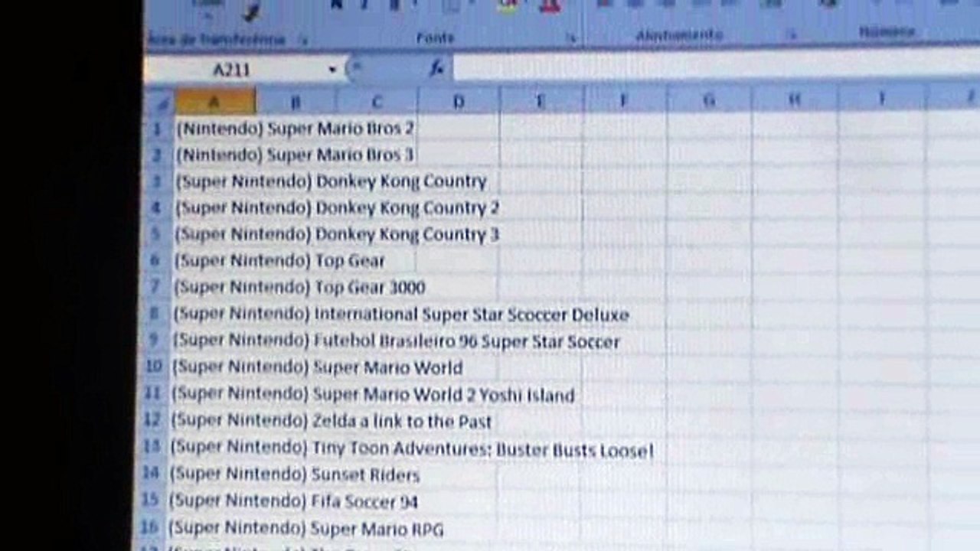The image size is (980, 551).
Task: Select the "(Nintendo) Super Mario Bros 3" cell
Action: [x=296, y=155]
